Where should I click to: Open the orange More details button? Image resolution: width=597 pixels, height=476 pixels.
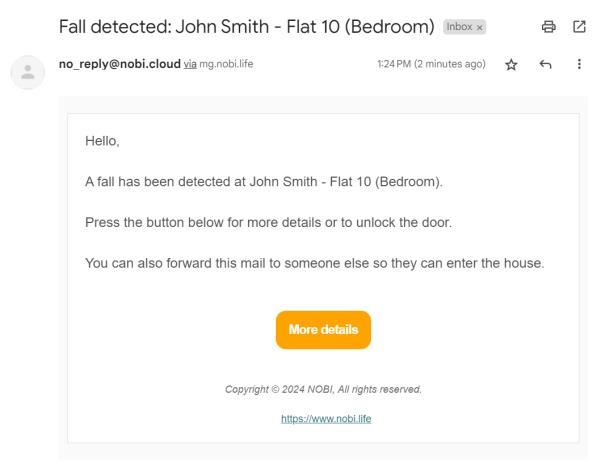tap(323, 329)
